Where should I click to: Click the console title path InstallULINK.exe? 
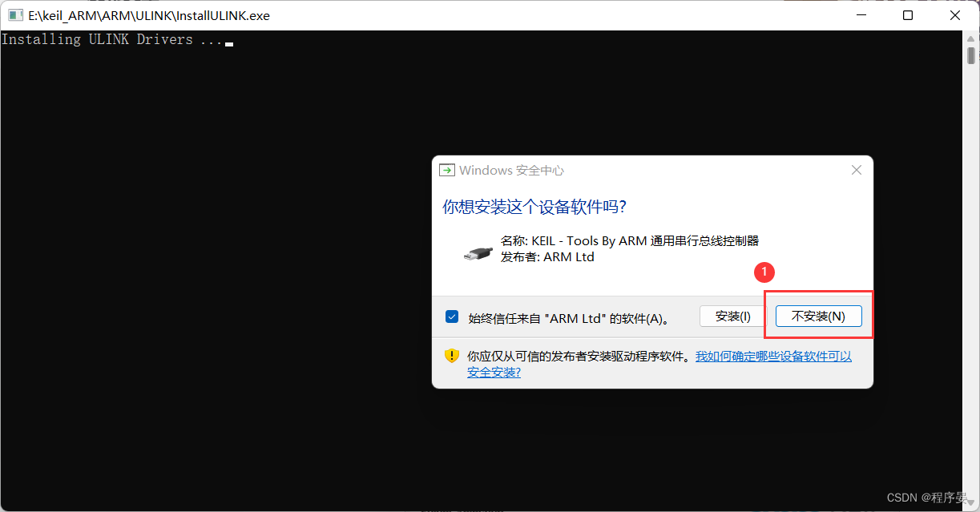point(149,15)
